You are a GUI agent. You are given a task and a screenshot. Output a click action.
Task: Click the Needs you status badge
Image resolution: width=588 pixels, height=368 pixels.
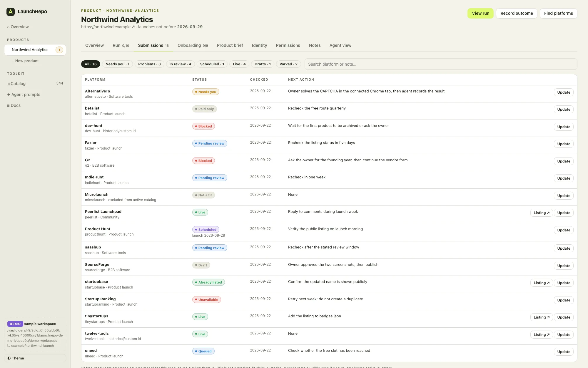click(x=206, y=92)
